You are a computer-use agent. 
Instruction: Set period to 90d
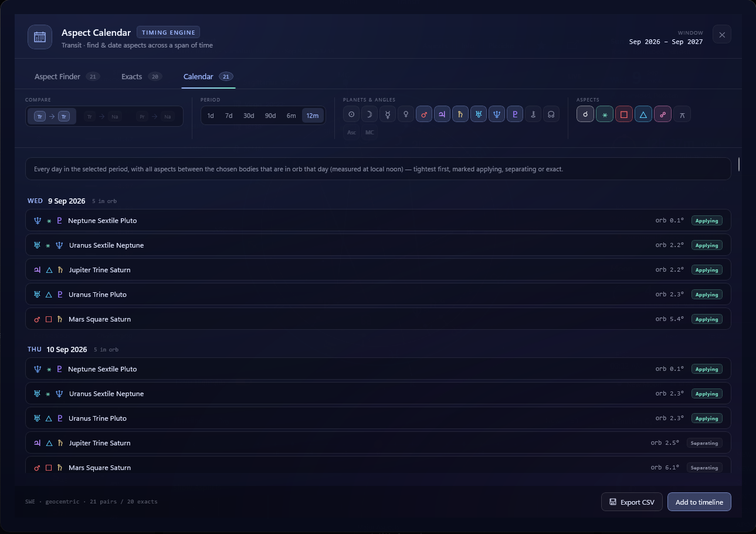point(270,116)
